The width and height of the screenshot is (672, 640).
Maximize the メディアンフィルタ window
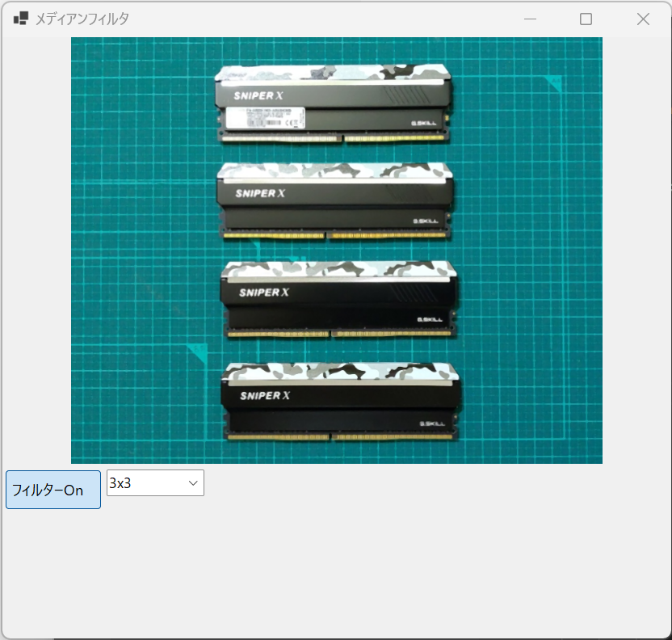coord(586,19)
